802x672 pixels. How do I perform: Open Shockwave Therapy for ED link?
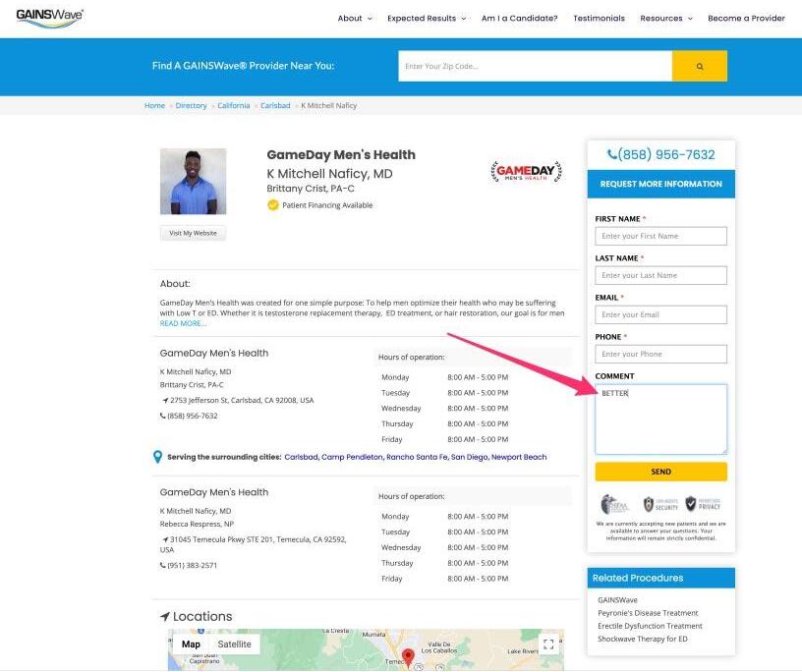[x=643, y=639]
